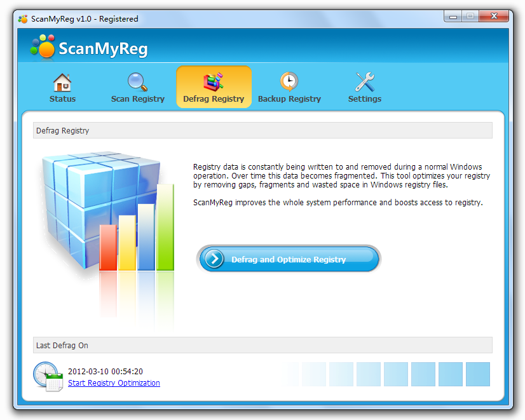Click the ScanMyReg logo in header
Screen dimensions: 525x420
(x=89, y=48)
